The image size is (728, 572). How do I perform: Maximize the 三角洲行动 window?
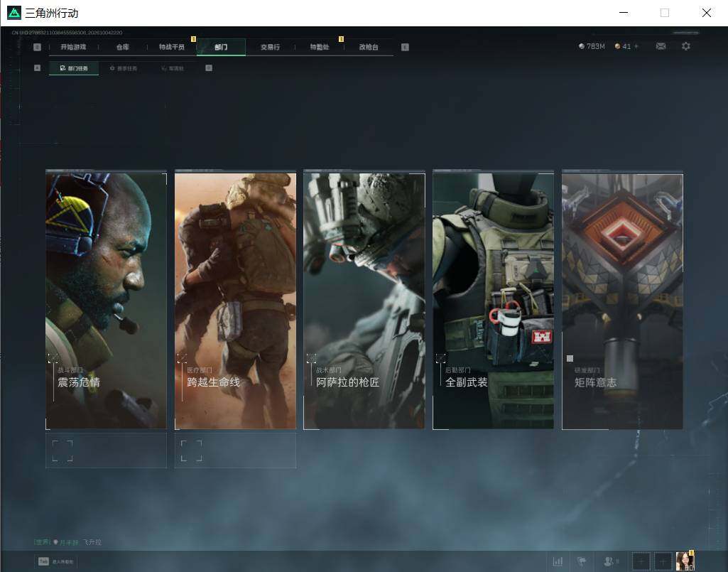(x=665, y=13)
